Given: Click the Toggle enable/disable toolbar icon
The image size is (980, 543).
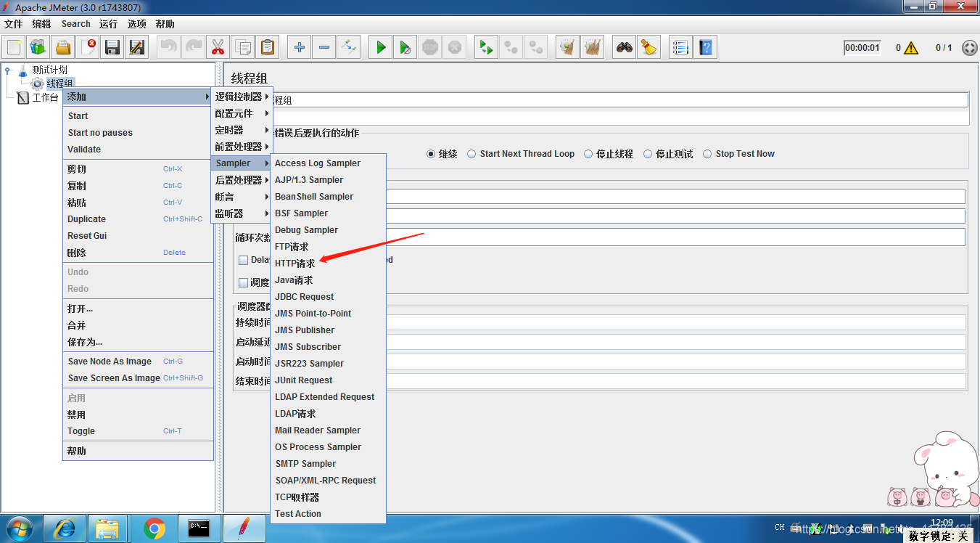Looking at the screenshot, I should [349, 48].
